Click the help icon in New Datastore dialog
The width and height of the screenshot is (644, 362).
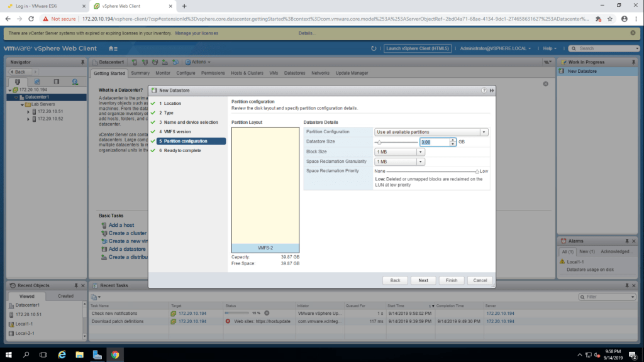pos(484,90)
